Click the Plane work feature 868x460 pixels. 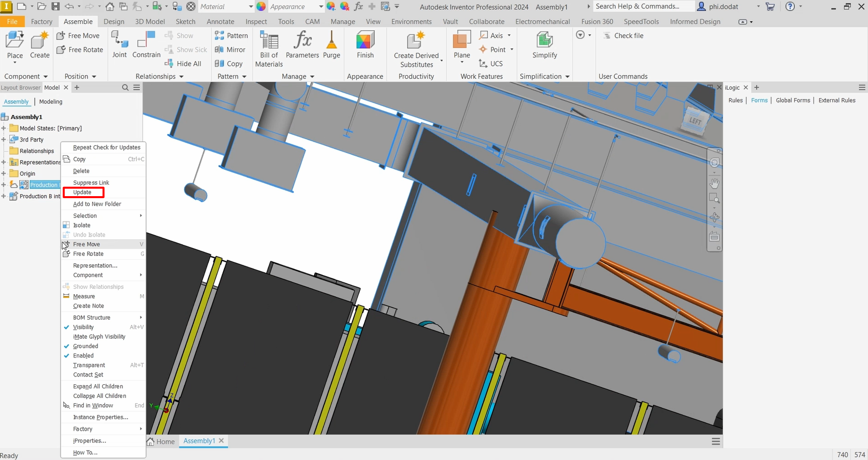pyautogui.click(x=462, y=45)
